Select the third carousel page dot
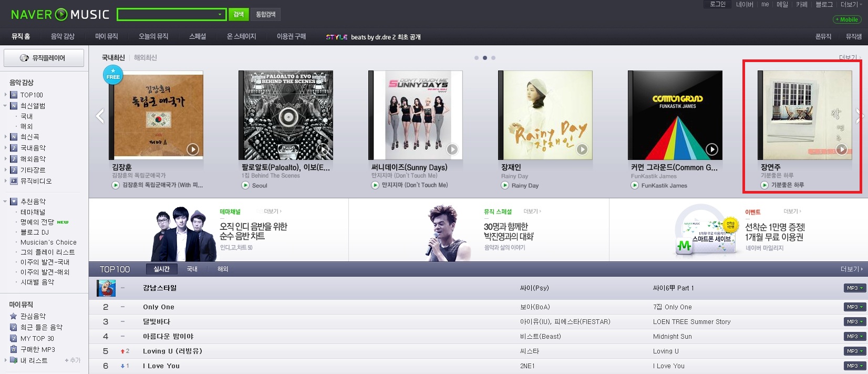This screenshot has width=868, height=374. (493, 58)
